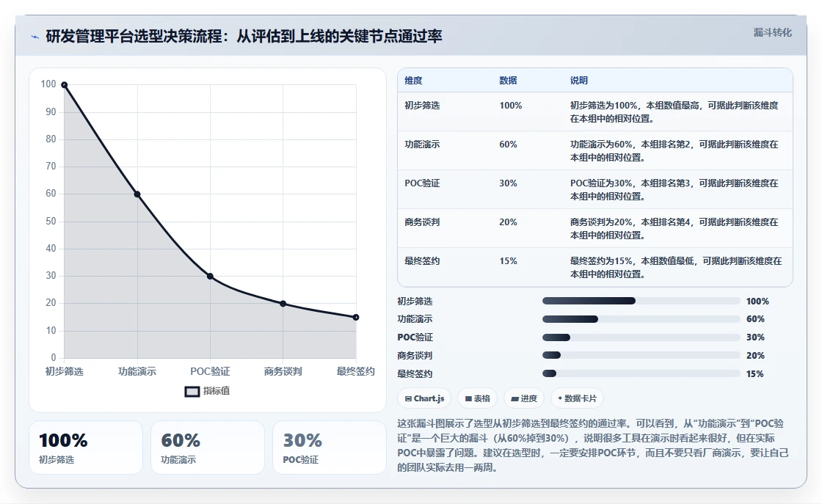Click the 数据 column header
The width and height of the screenshot is (822, 504).
508,80
